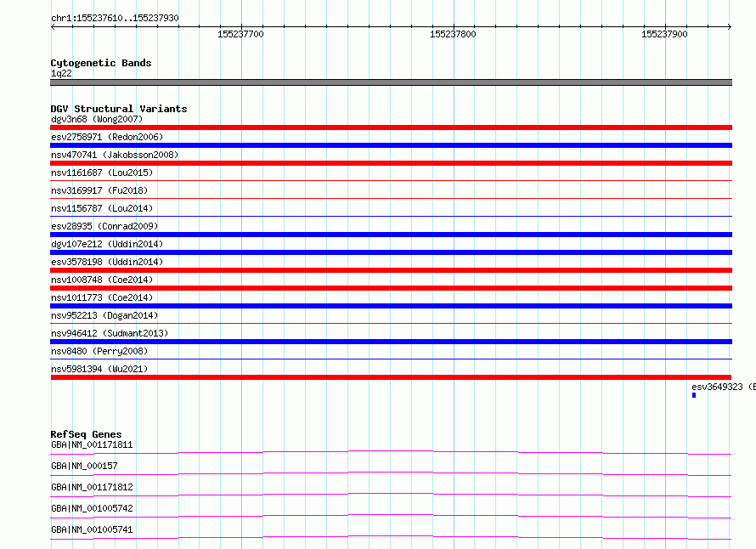
Task: Click the gray 1q22 cytogenetic band bar
Action: point(391,82)
